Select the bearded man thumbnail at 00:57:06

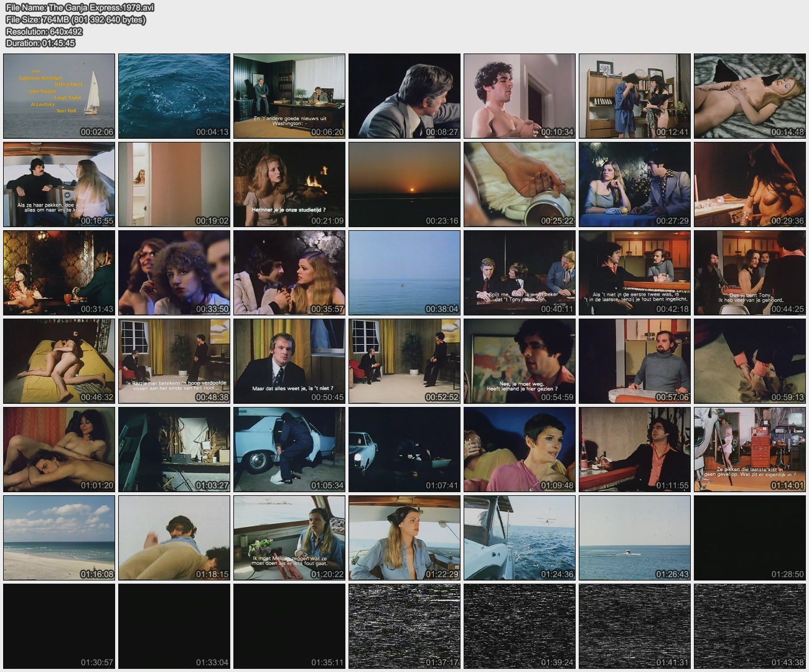click(x=635, y=361)
